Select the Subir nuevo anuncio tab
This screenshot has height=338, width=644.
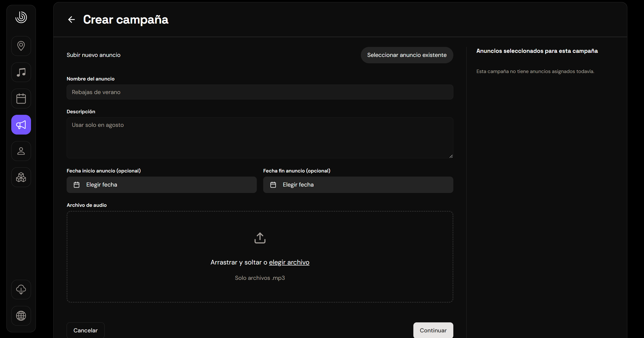(94, 55)
